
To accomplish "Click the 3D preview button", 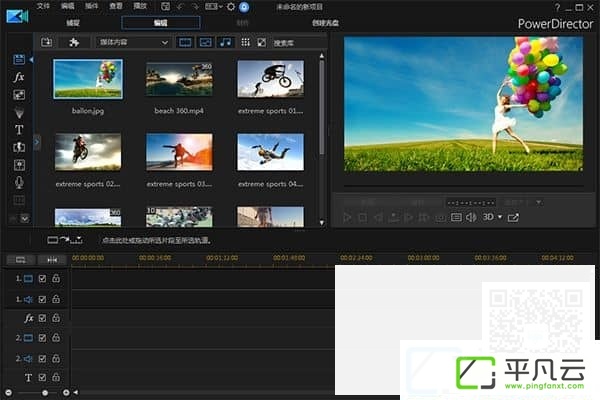I will pos(488,217).
